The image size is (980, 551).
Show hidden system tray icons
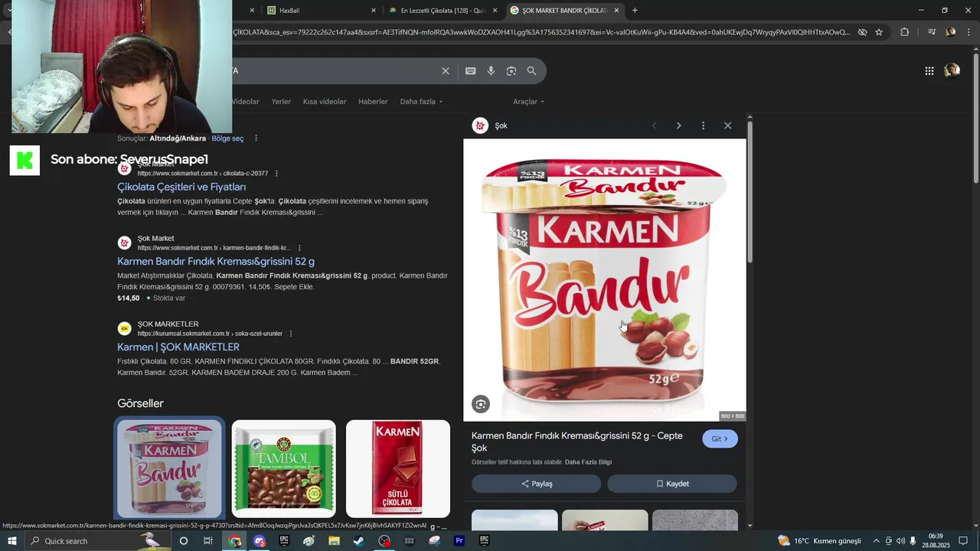pos(876,541)
